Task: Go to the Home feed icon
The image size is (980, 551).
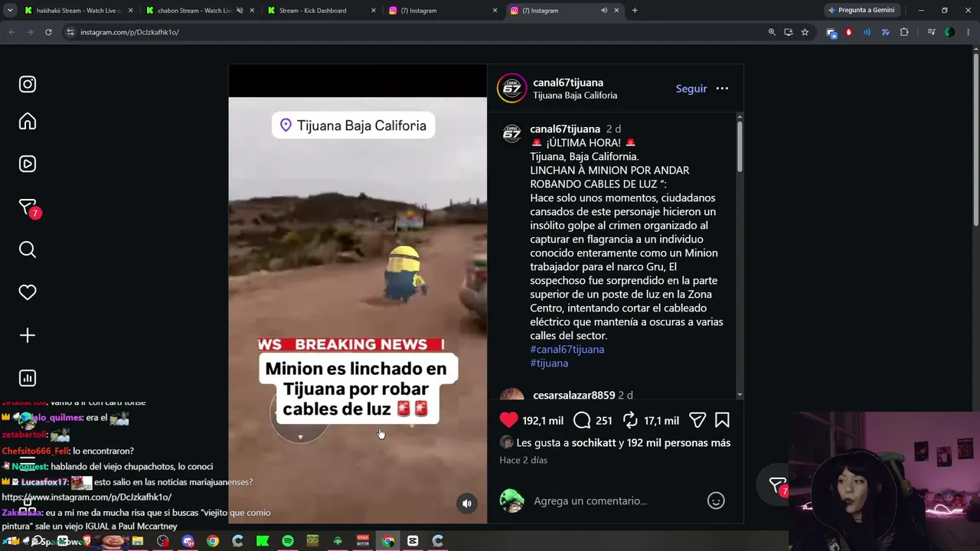Action: click(x=28, y=122)
